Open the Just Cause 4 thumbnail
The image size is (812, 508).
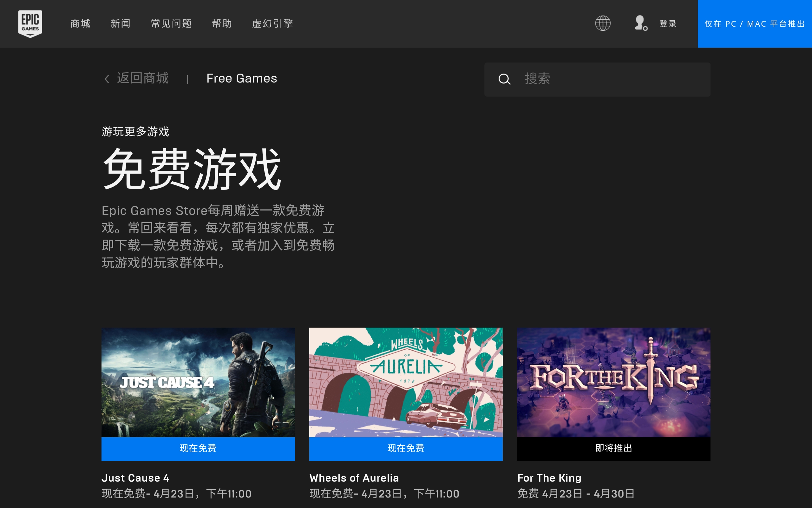pos(198,382)
